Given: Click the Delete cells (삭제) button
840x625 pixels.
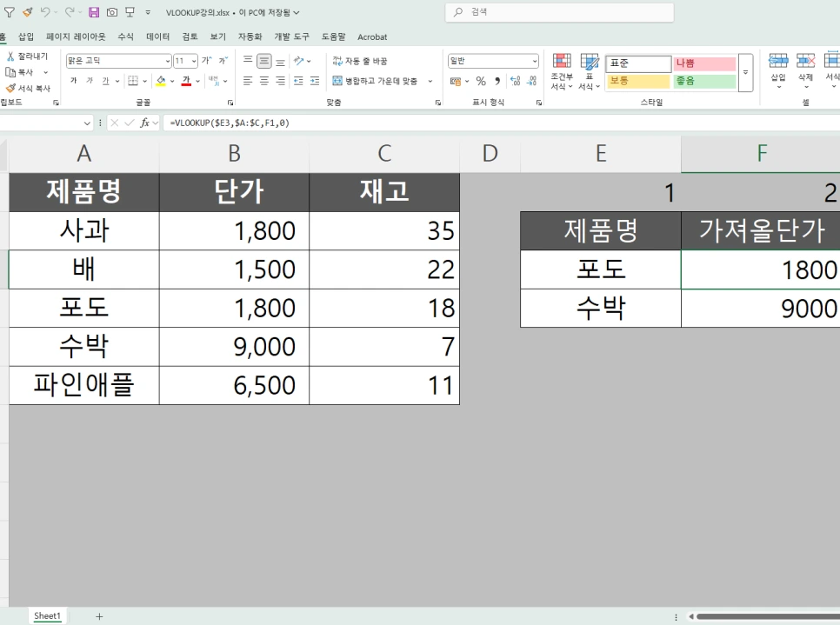Looking at the screenshot, I should 806,70.
